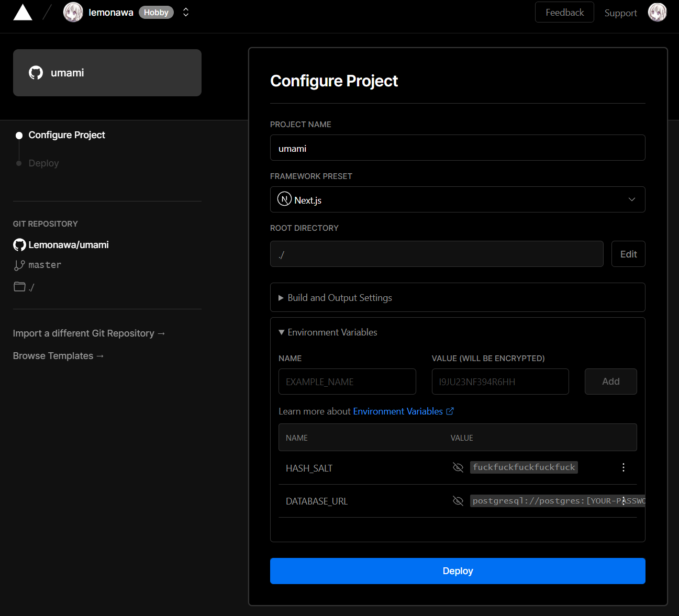The height and width of the screenshot is (616, 679).
Task: Click the GitHub icon beside Lemonawa/umami
Action: (19, 245)
